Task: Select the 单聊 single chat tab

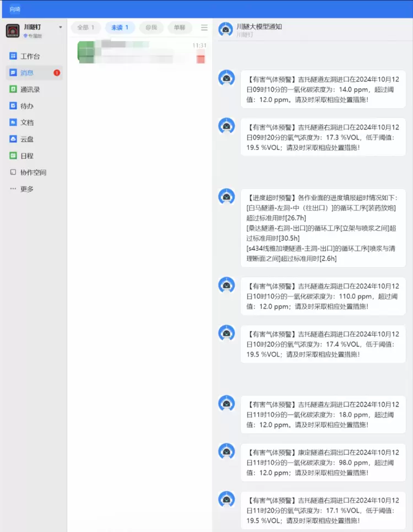Action: (x=180, y=28)
